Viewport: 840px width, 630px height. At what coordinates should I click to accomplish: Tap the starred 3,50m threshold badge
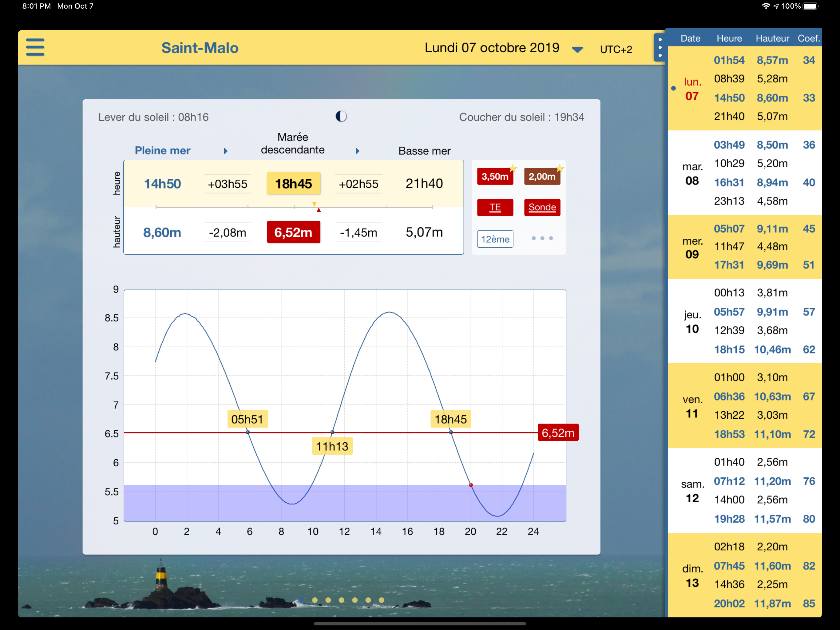click(495, 176)
